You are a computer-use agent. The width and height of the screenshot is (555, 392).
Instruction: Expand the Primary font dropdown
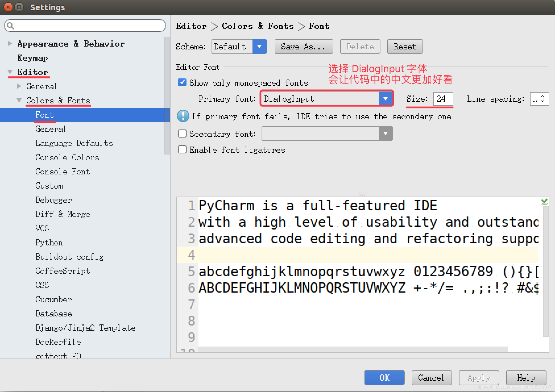point(385,98)
